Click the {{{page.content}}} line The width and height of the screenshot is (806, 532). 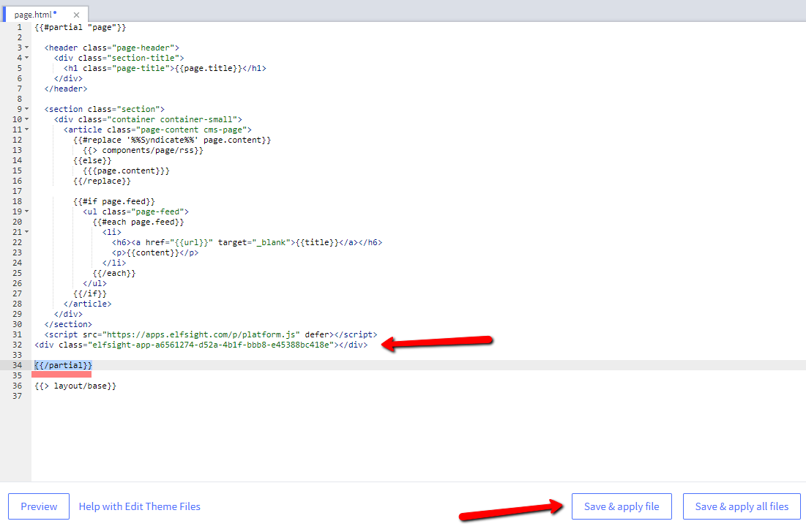pyautogui.click(x=126, y=171)
